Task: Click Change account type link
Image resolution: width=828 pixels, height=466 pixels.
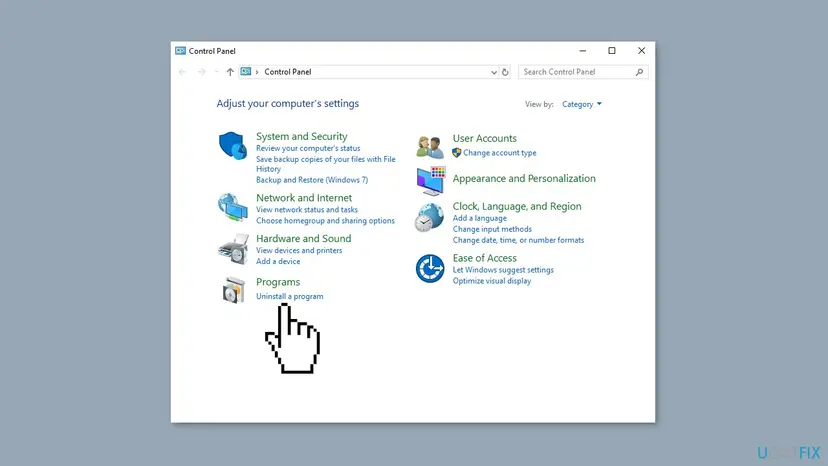Action: [x=500, y=153]
